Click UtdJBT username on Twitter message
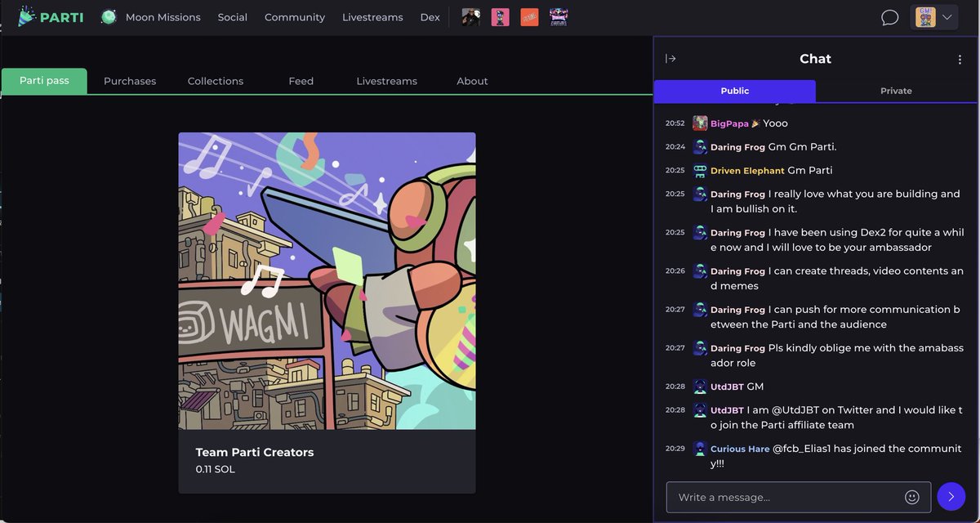The image size is (980, 523). (727, 410)
